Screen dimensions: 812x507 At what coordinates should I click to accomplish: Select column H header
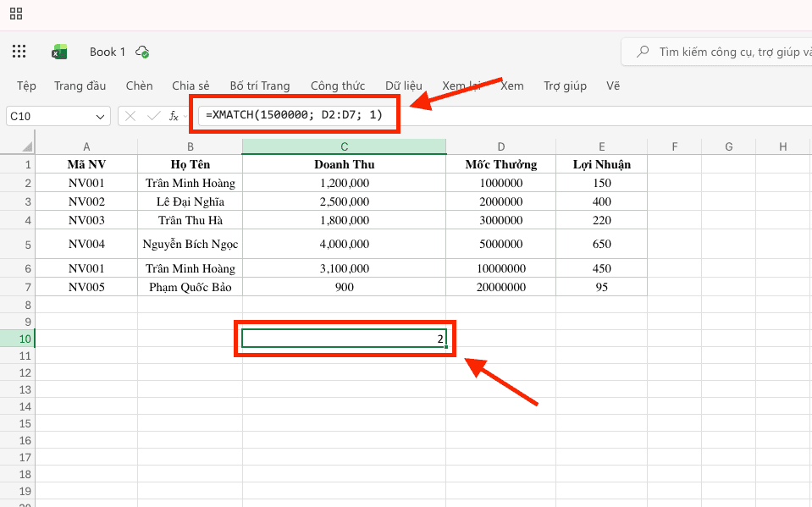(x=783, y=146)
